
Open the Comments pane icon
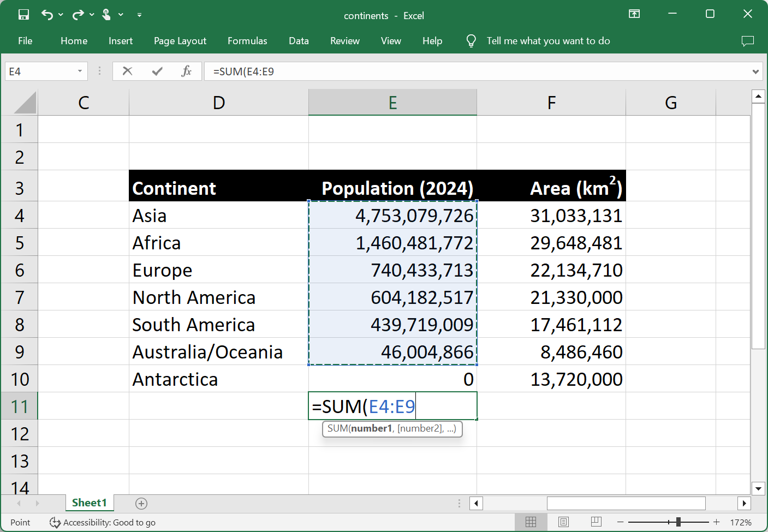pyautogui.click(x=747, y=41)
